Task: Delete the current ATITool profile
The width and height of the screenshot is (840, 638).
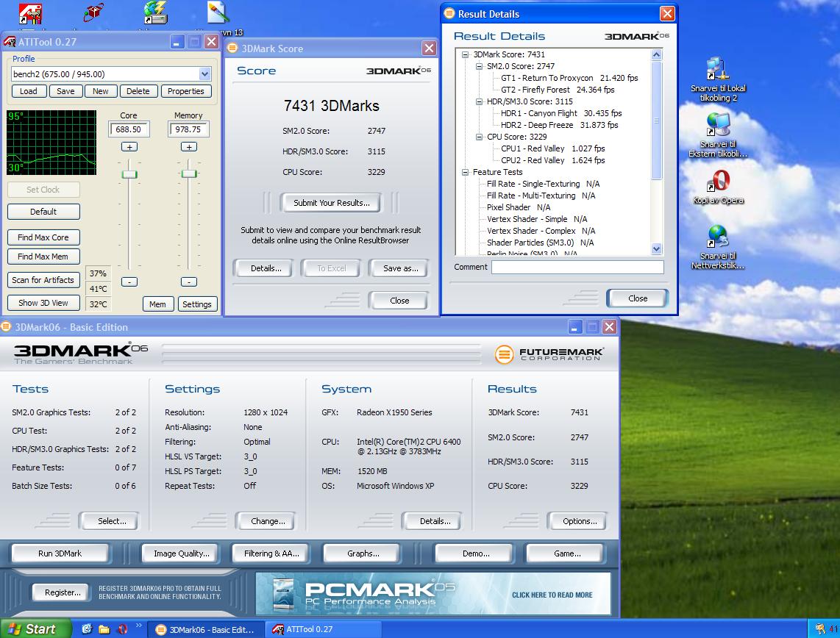Action: pos(138,91)
